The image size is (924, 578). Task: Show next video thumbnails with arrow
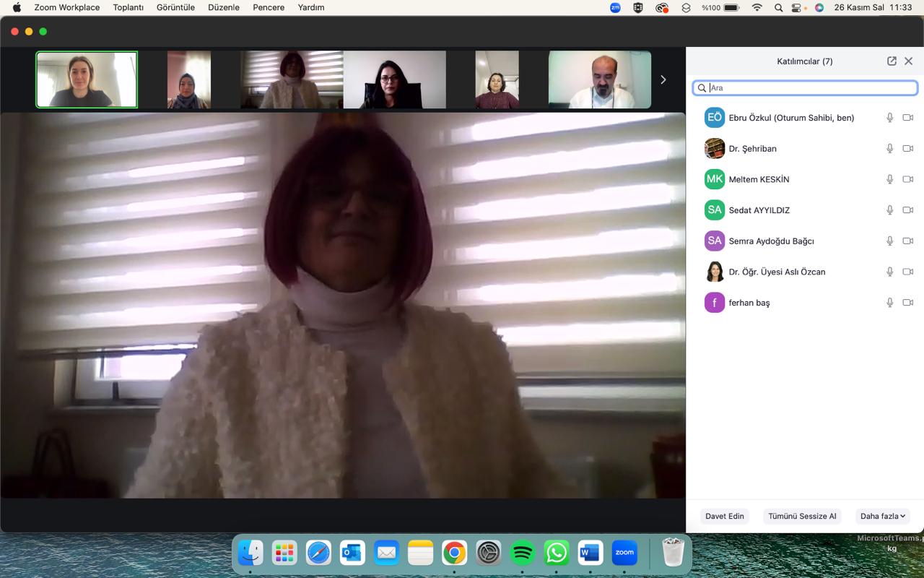coord(663,79)
